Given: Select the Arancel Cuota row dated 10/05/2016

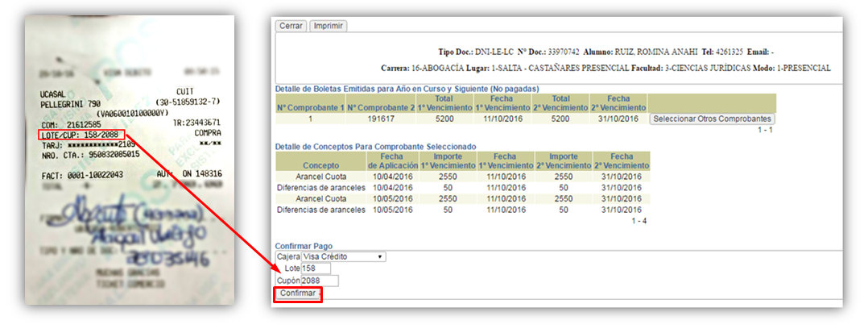Looking at the screenshot, I should click(x=463, y=199).
